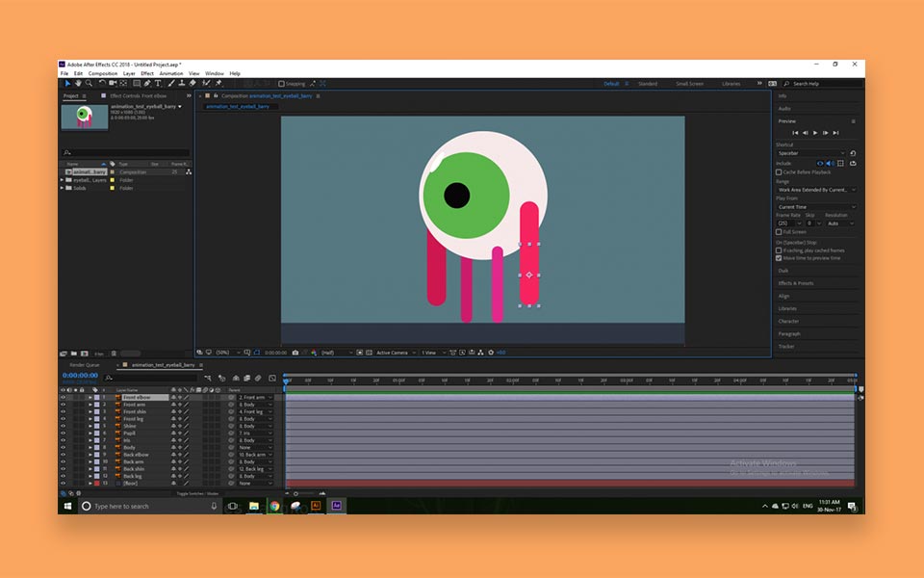Open the Character panel
Screen dimensions: 924x578
[788, 322]
